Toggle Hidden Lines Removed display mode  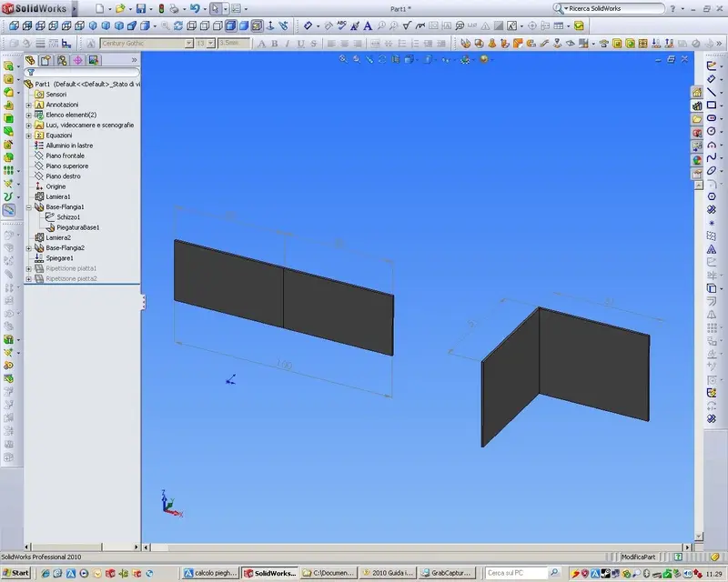217,26
